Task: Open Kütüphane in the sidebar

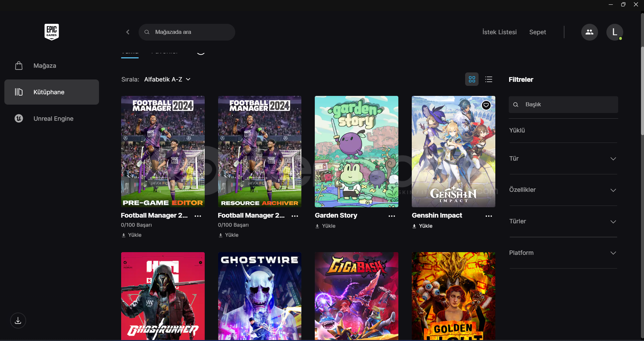Action: (52, 92)
